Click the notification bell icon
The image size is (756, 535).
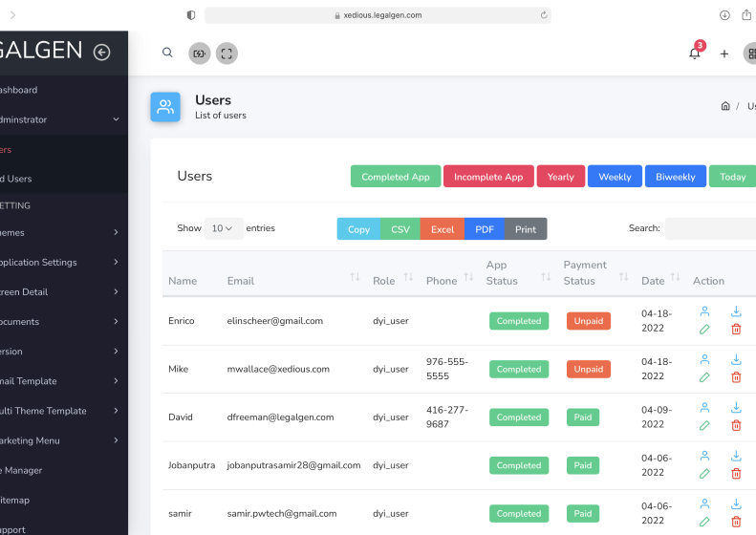(695, 53)
